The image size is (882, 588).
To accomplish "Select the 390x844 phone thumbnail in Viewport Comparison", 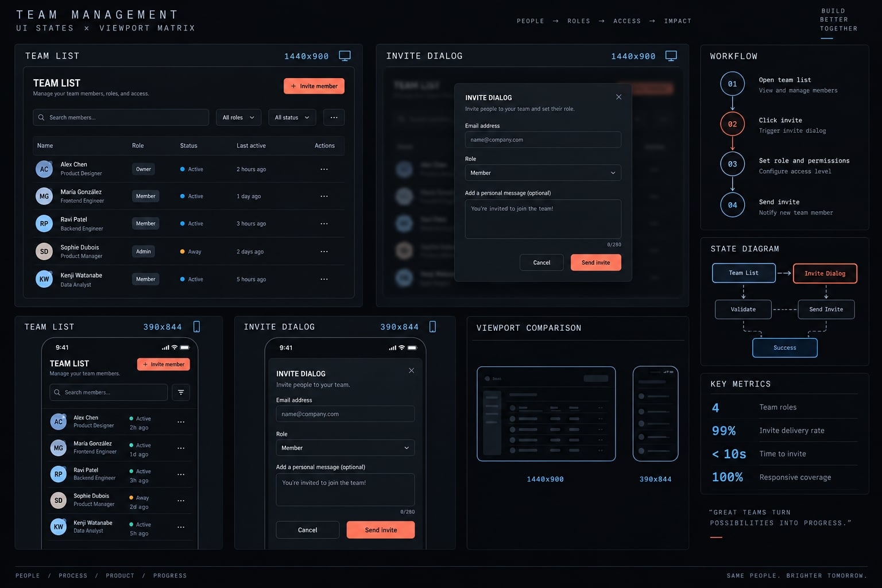I will tap(655, 413).
